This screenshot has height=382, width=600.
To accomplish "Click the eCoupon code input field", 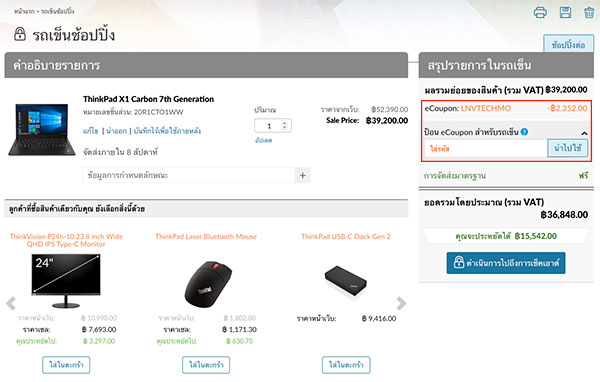I will 485,149.
